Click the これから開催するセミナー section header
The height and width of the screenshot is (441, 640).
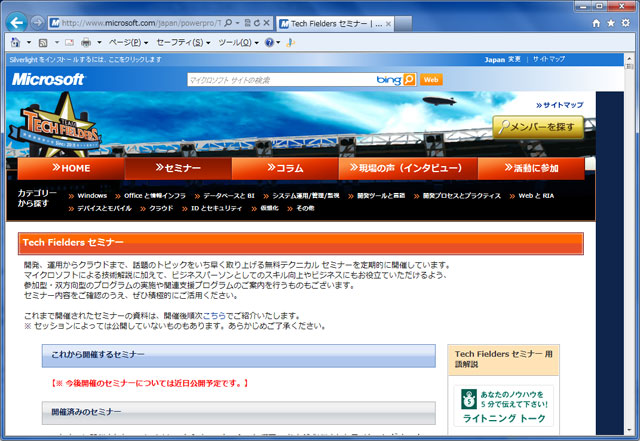click(239, 356)
